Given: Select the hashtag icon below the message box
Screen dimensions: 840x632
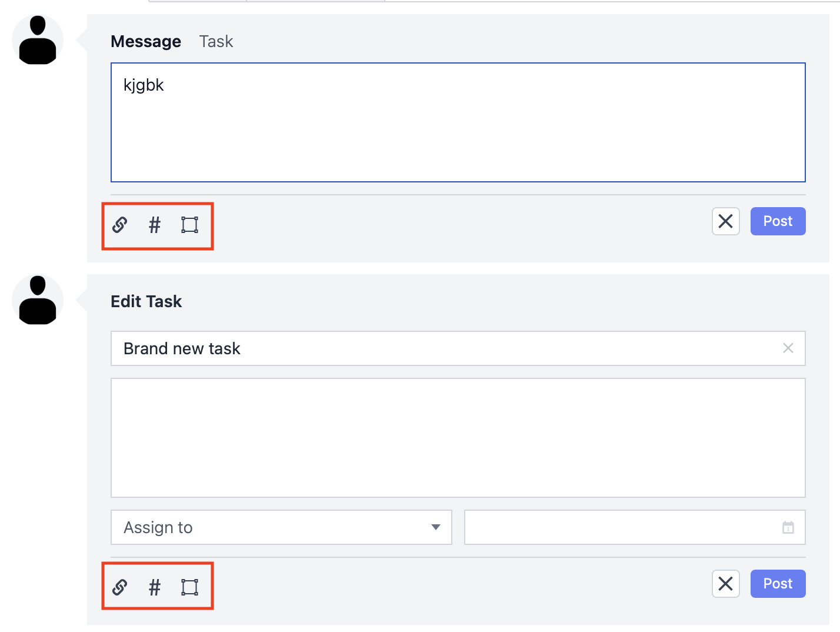Looking at the screenshot, I should [x=154, y=225].
